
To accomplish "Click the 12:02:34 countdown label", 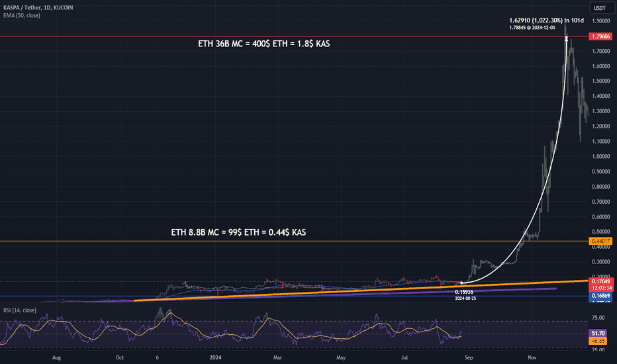I will tap(600, 288).
